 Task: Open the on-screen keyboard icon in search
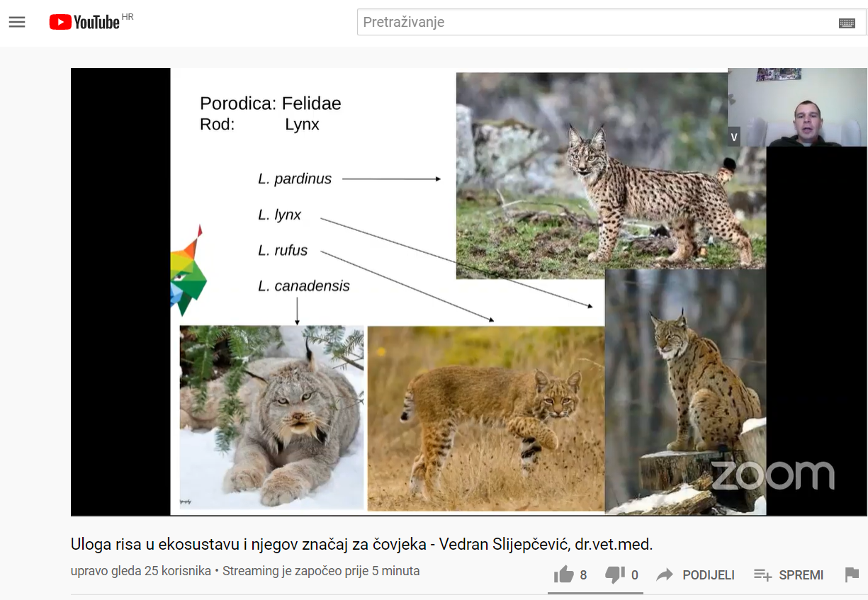847,23
